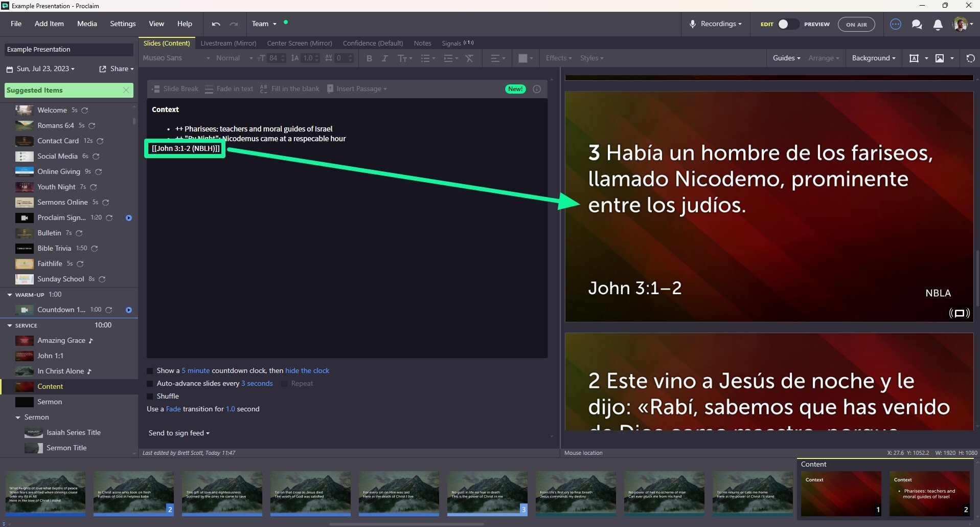Click the Bold formatting icon
Screen dimensions: 980x527
click(x=369, y=58)
